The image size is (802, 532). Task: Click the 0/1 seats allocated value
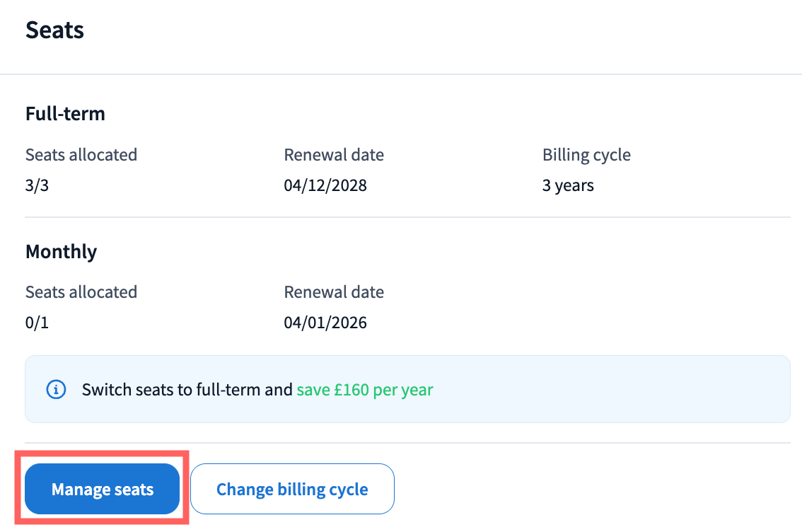point(37,323)
